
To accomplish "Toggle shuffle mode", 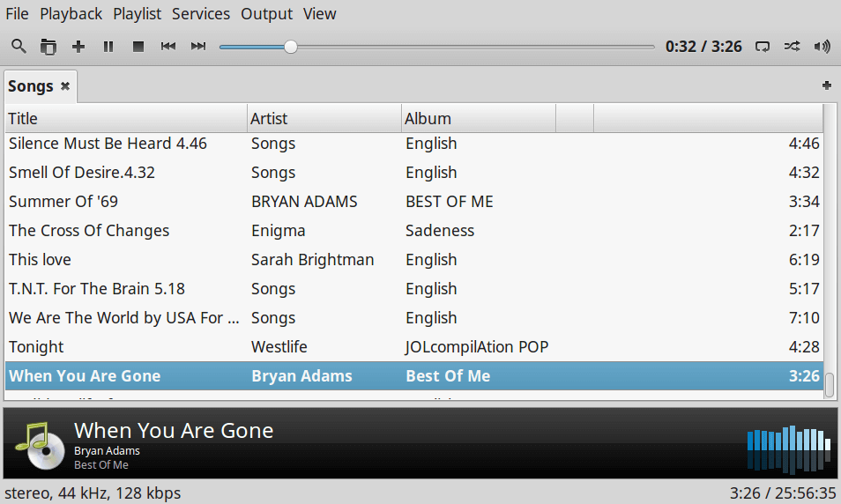I will tap(793, 47).
